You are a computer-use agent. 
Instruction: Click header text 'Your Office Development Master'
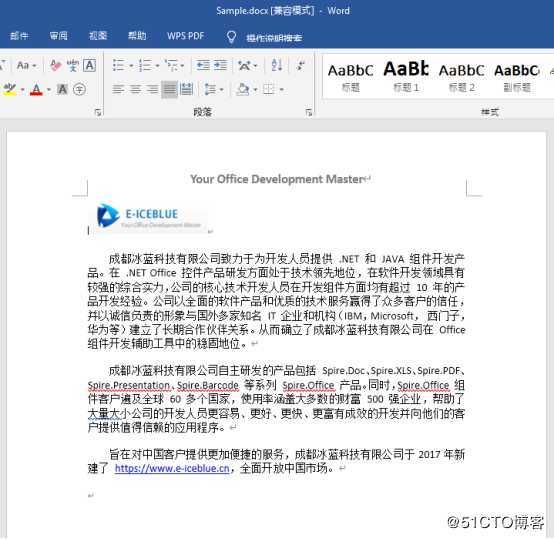tap(277, 179)
